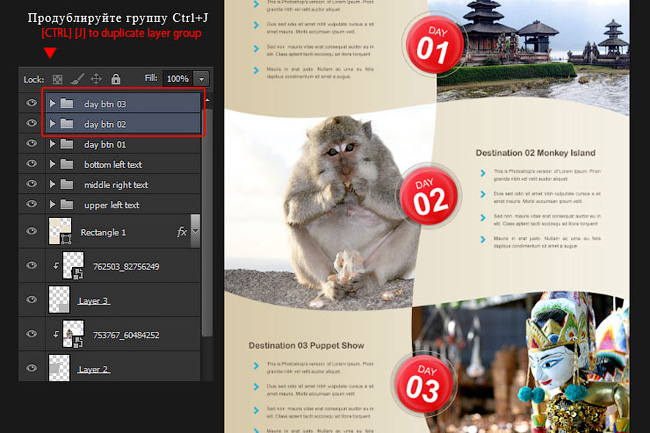Click the clipping mask arrow on 753767_60484252
This screenshot has width=650, height=433.
(x=56, y=334)
